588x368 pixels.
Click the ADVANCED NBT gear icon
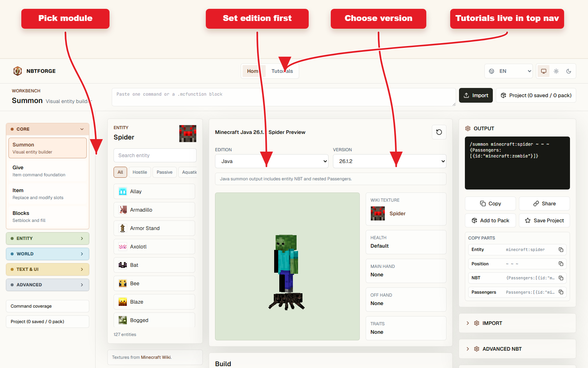(x=477, y=349)
